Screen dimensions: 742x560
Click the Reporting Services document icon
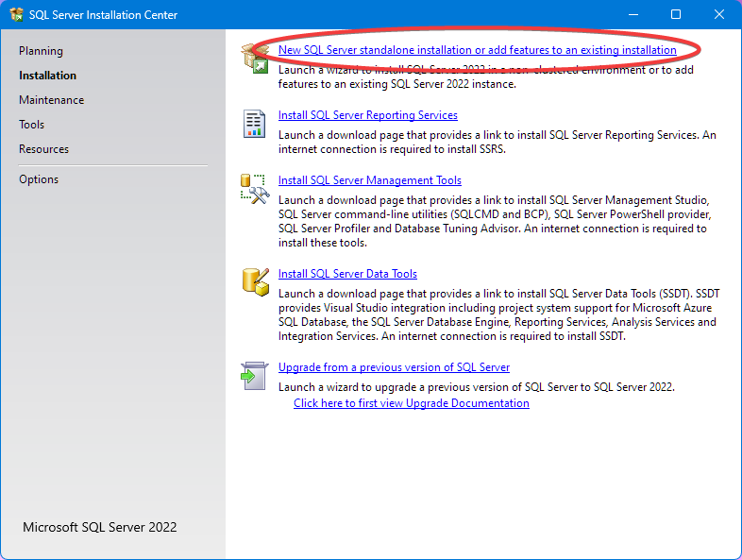coord(254,124)
